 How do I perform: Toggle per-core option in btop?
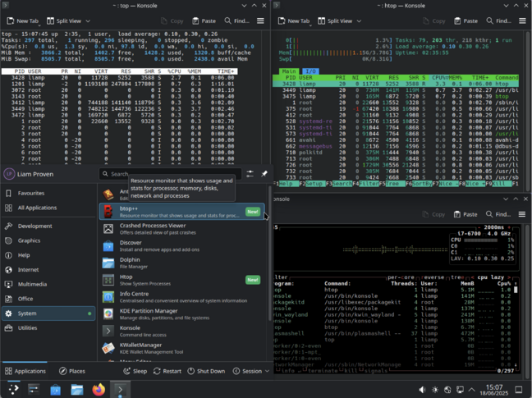click(x=401, y=277)
